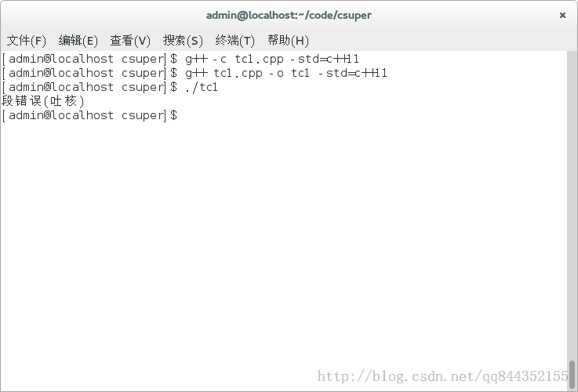This screenshot has width=578, height=392.
Task: Click the window title admin@localhost:~/code/csuper
Action: point(289,15)
